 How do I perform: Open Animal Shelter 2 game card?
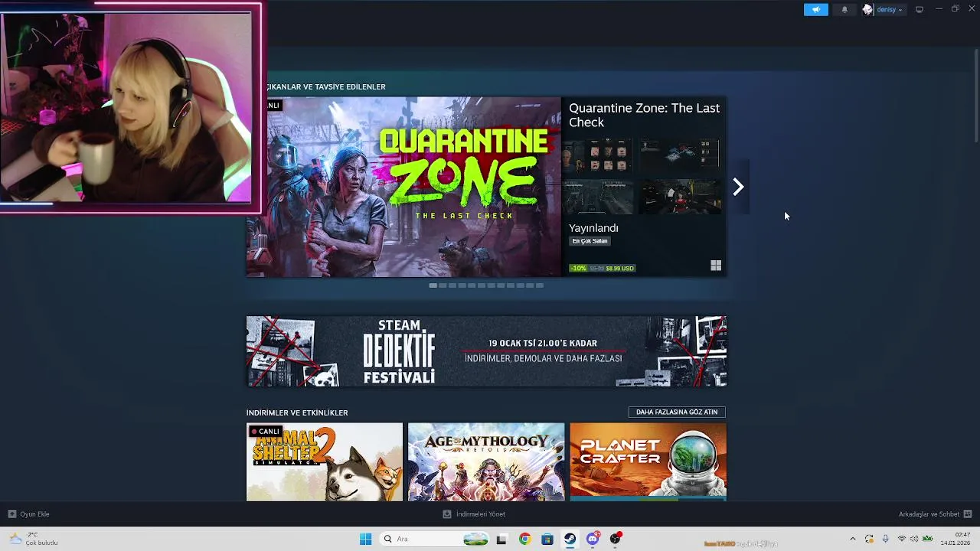325,462
